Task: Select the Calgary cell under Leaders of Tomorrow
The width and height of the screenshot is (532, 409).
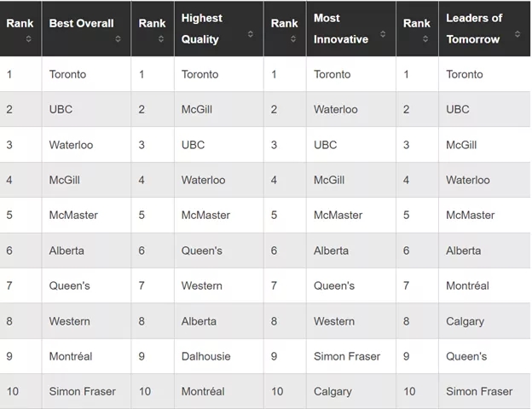Action: [465, 321]
